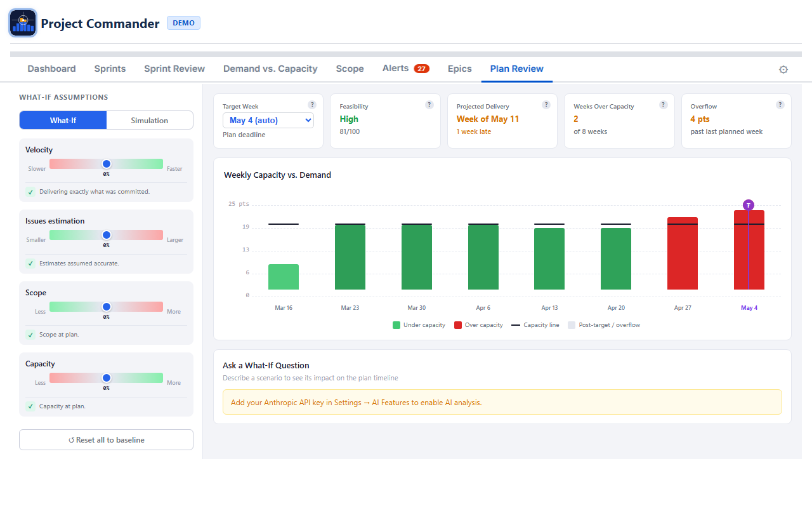
Task: Open settings via the gear icon
Action: click(783, 69)
